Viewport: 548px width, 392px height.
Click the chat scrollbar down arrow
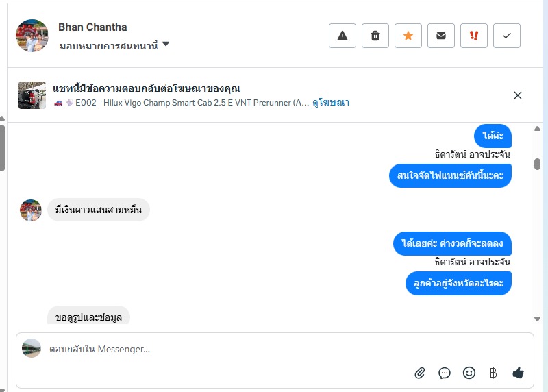coord(537,319)
